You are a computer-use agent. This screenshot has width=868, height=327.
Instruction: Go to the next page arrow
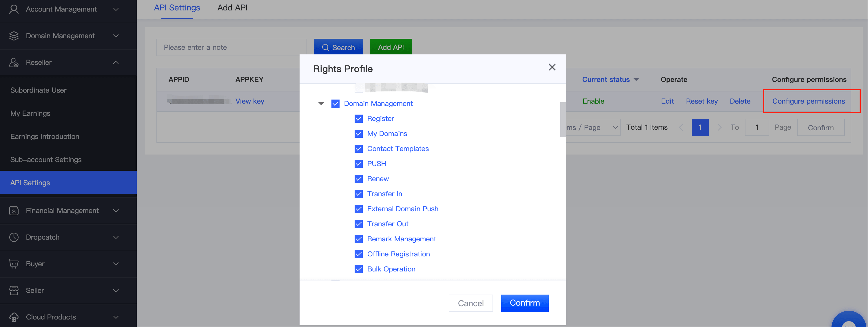(719, 128)
